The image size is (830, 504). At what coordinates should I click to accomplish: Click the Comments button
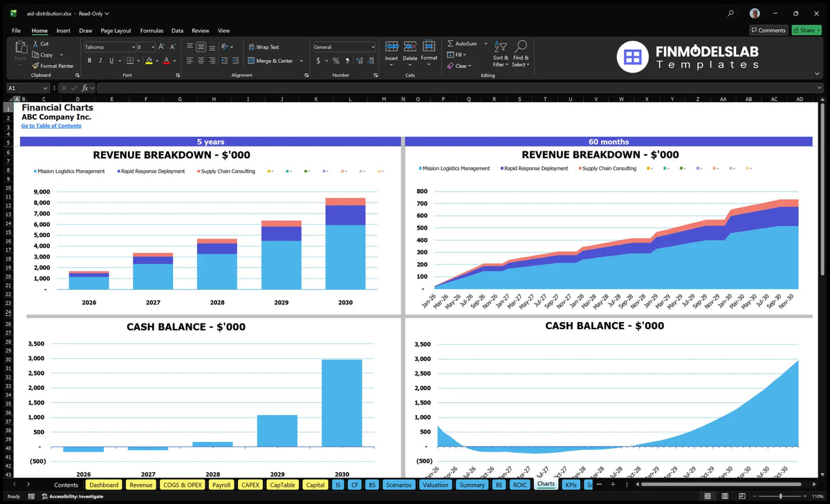tap(768, 30)
